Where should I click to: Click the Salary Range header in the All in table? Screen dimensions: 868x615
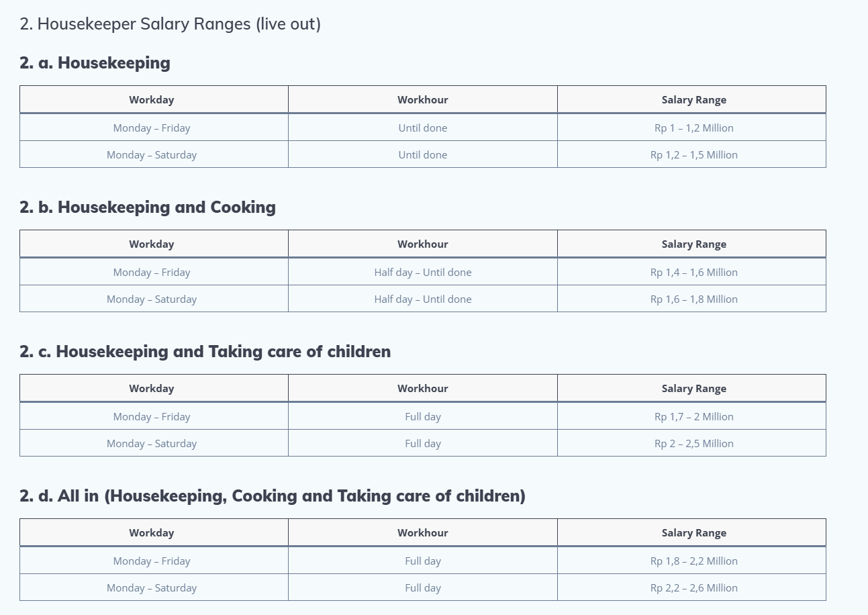pyautogui.click(x=693, y=533)
